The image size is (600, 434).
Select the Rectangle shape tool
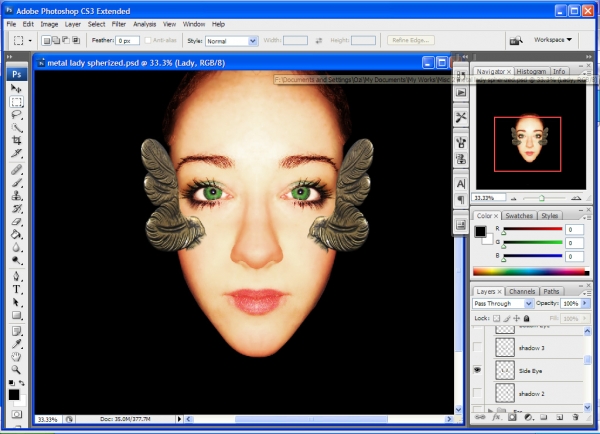point(16,315)
